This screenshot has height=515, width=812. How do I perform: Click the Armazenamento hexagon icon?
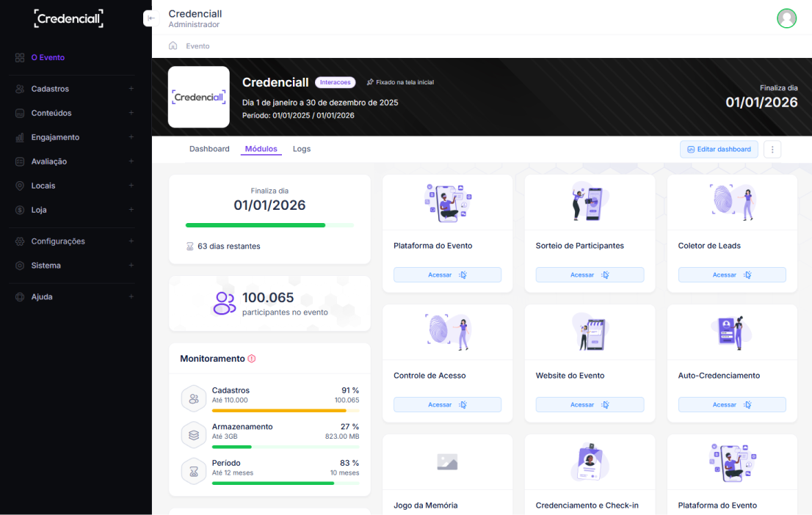click(x=194, y=435)
